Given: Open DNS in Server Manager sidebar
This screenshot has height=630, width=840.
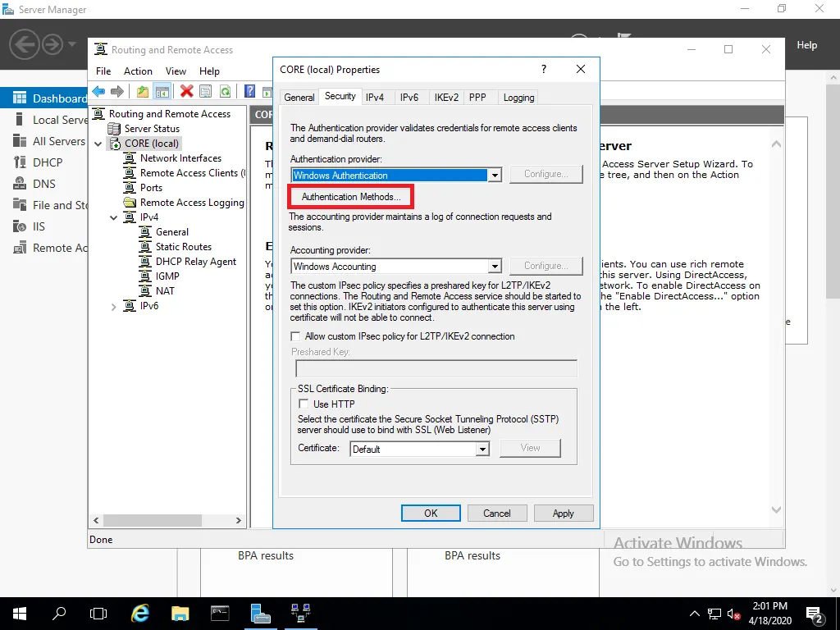Looking at the screenshot, I should click(44, 184).
